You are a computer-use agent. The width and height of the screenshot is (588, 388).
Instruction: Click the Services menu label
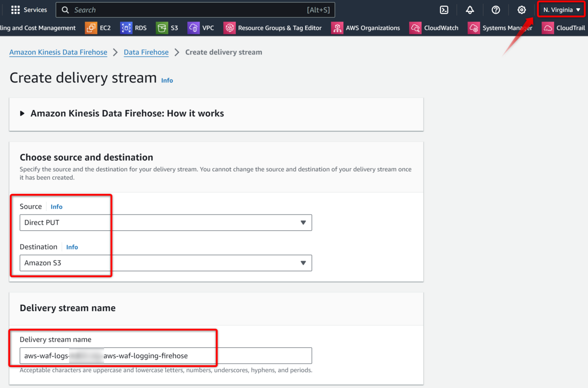[35, 10]
